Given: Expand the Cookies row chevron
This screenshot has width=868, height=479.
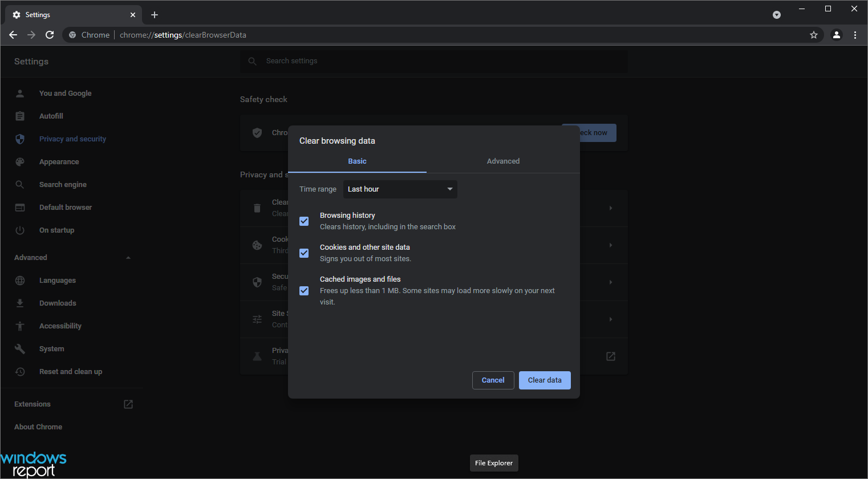Looking at the screenshot, I should 611,245.
